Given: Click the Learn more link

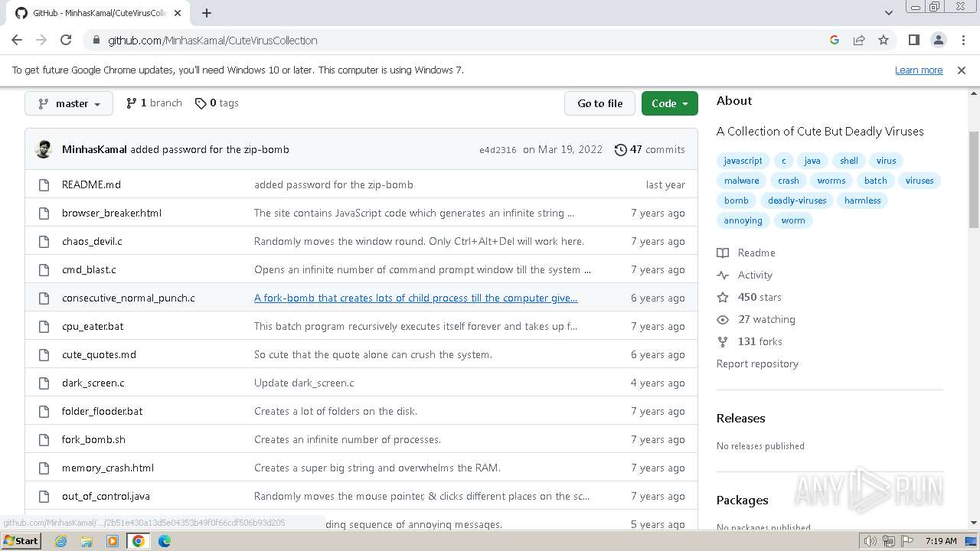Looking at the screenshot, I should (x=919, y=70).
